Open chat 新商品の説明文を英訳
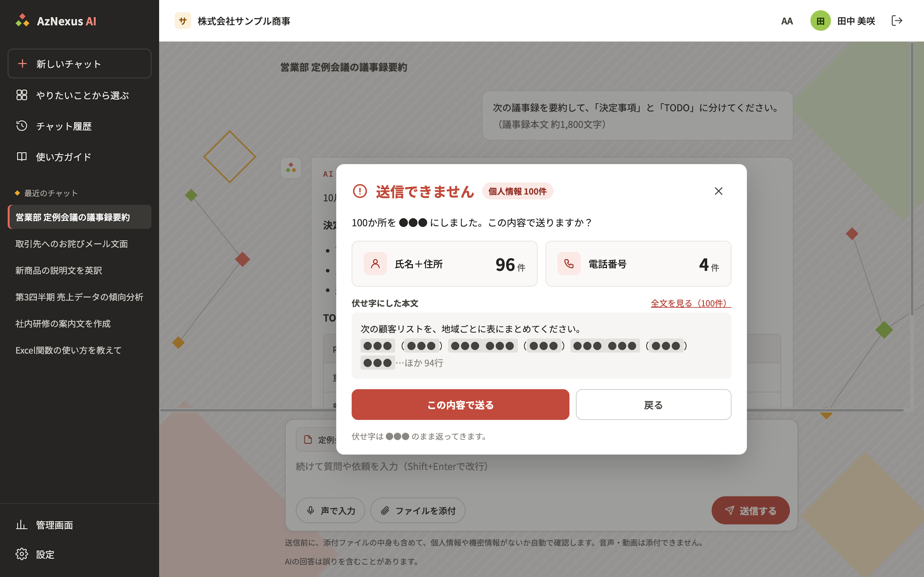Image resolution: width=924 pixels, height=577 pixels. coord(79,270)
